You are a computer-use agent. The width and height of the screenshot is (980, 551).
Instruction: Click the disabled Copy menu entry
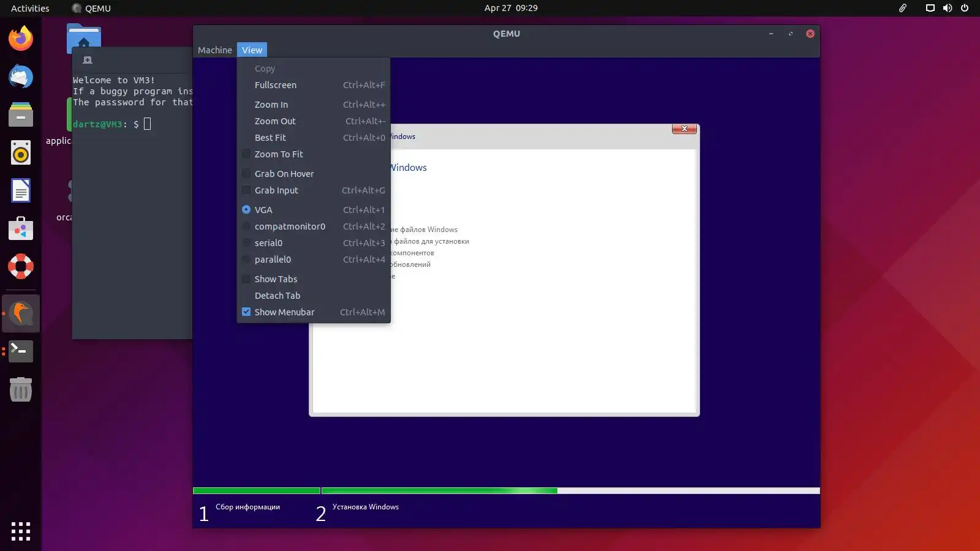tap(314, 69)
